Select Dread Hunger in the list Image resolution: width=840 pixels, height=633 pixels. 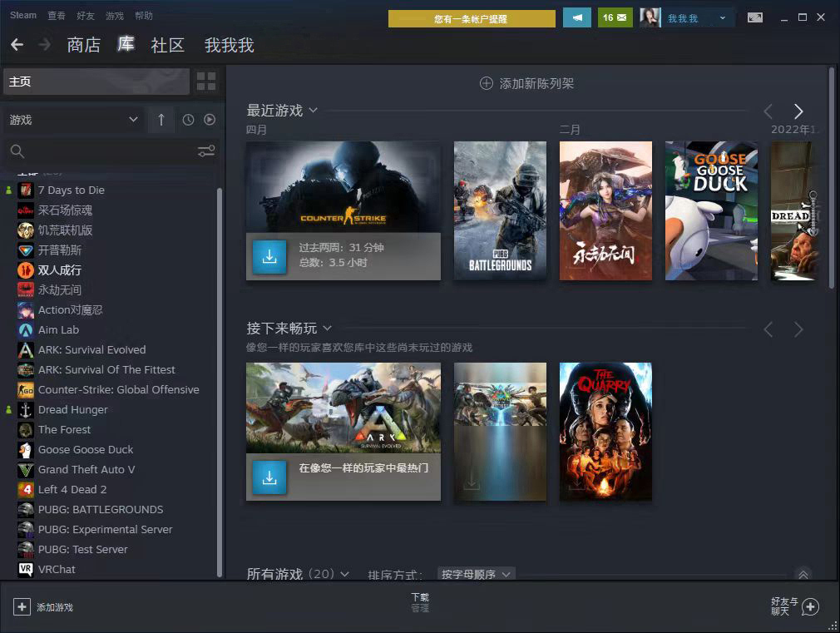tap(72, 409)
